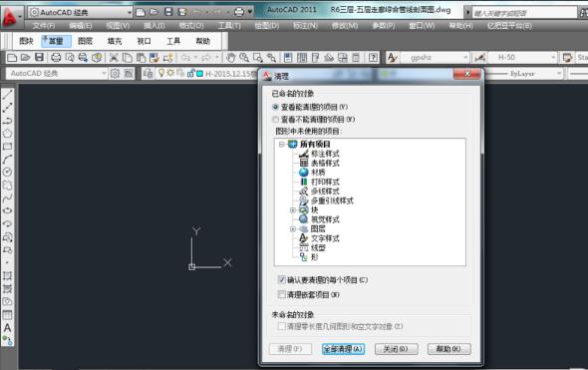Click the 全部清理(A) button
Screen dimensions: 588x370
click(343, 349)
